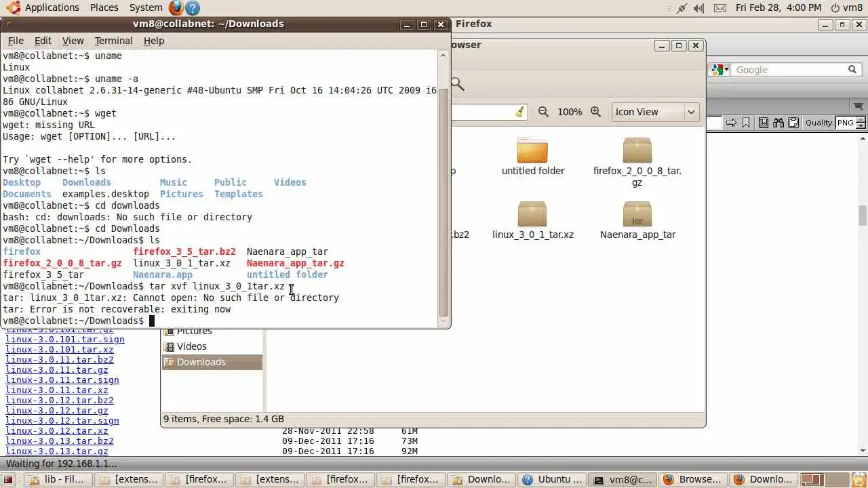Click the terminal scrollbar up arrow

[x=443, y=56]
